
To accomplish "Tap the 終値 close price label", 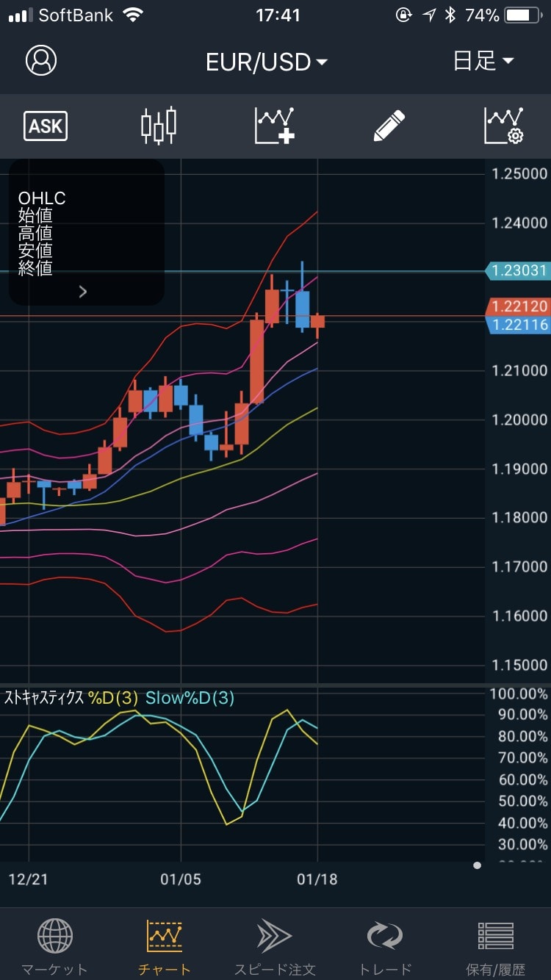I will click(35, 268).
